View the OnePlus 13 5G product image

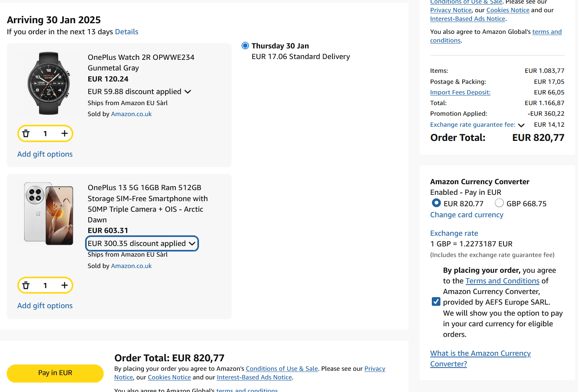48,213
